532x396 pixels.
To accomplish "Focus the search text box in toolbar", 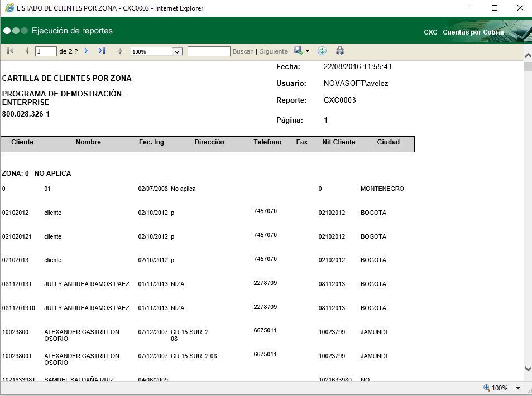I will 209,51.
